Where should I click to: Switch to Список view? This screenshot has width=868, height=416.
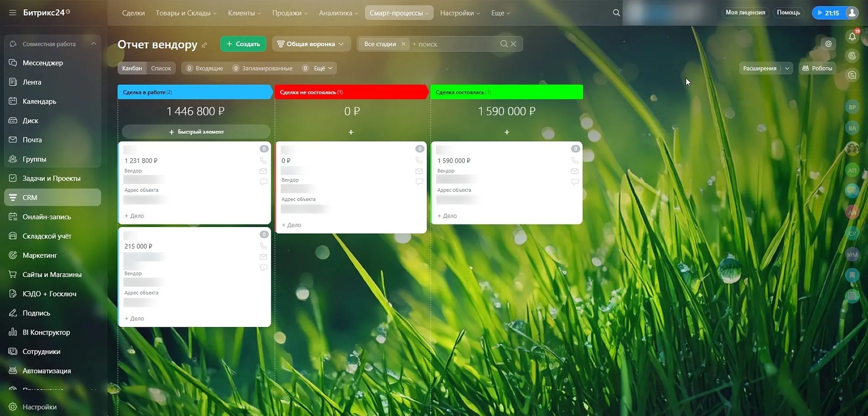pyautogui.click(x=161, y=68)
